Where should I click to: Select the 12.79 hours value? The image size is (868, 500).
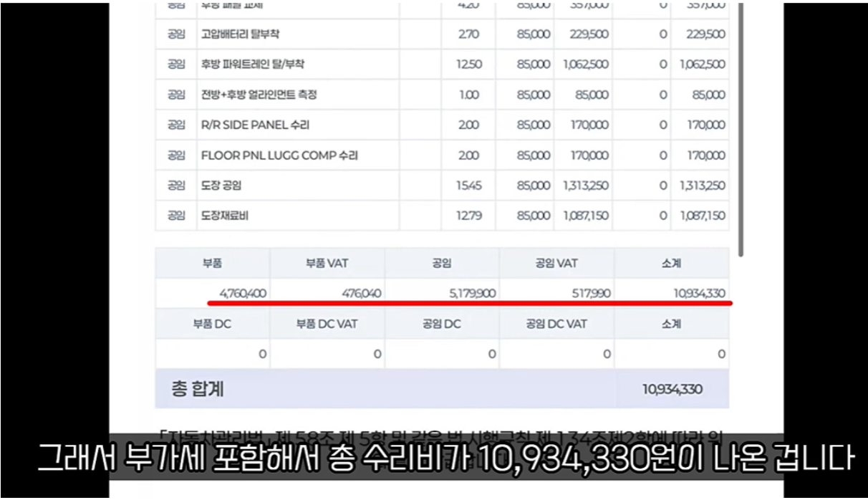(469, 216)
